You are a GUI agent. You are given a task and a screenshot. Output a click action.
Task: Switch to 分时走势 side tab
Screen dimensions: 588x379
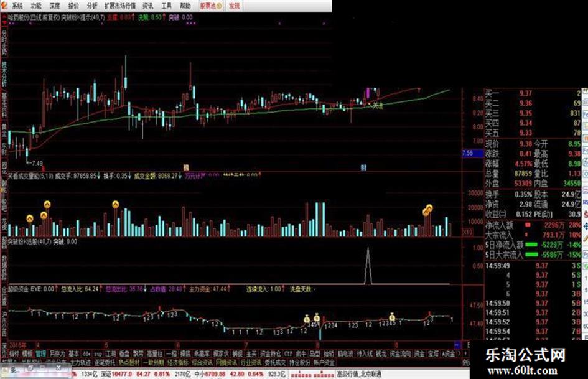point(4,42)
